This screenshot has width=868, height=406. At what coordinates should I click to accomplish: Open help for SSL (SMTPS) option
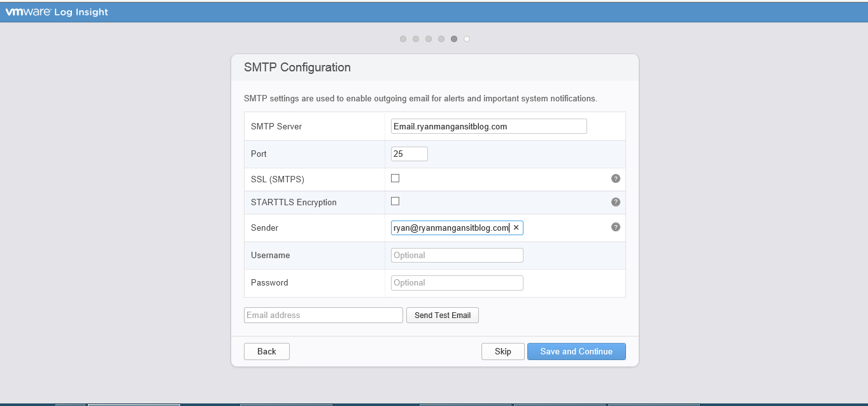pyautogui.click(x=615, y=179)
